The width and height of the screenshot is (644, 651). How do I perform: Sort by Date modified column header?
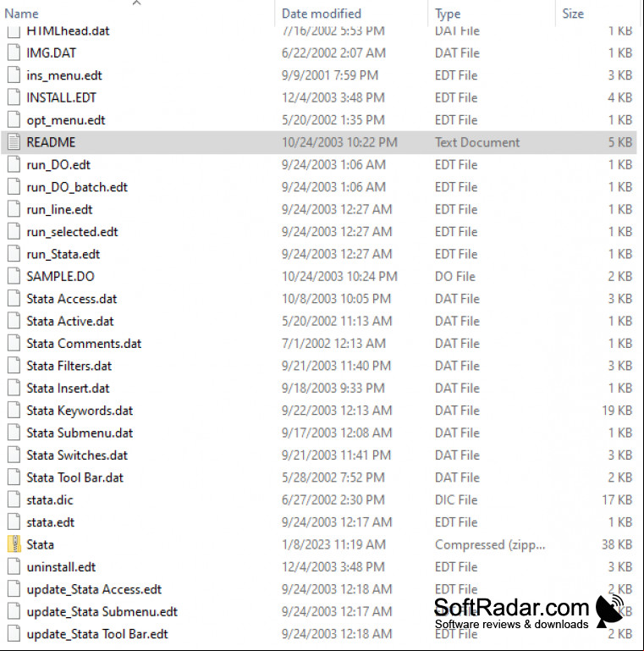click(322, 14)
